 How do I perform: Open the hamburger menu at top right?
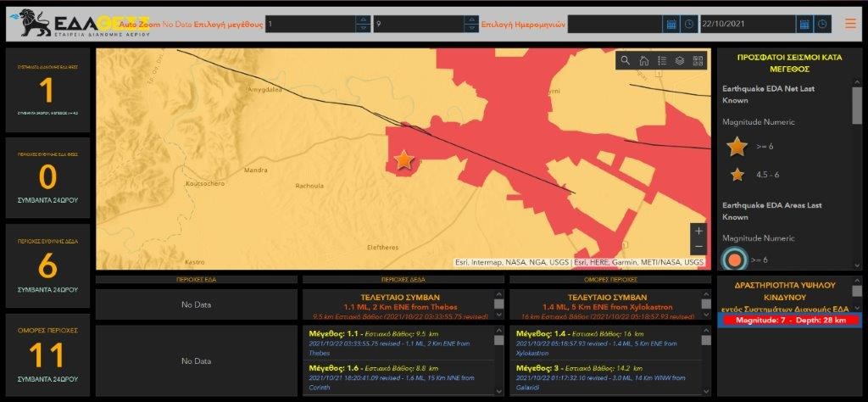pos(850,23)
